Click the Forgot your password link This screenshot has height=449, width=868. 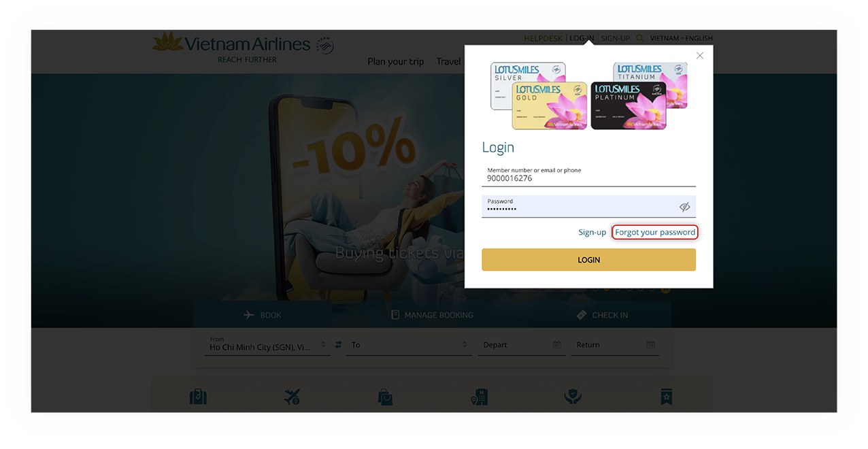coord(654,232)
